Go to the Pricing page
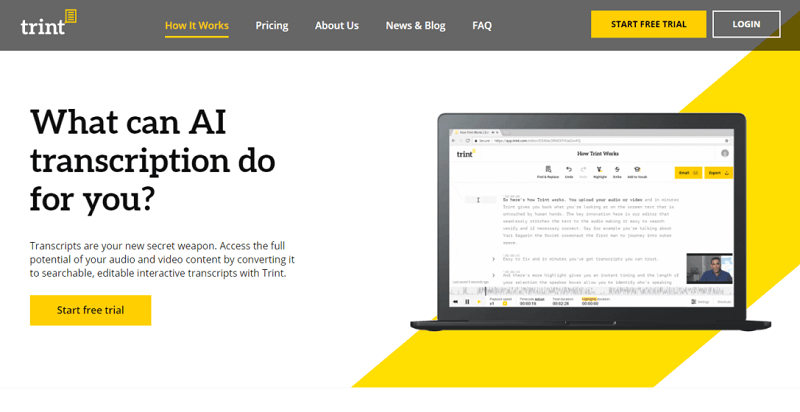This screenshot has height=412, width=800. point(272,26)
